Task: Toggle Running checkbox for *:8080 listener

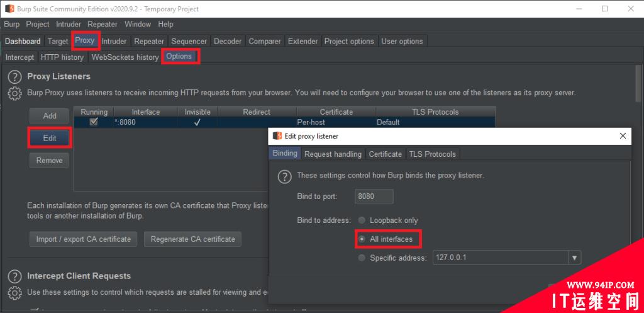Action: click(x=94, y=122)
